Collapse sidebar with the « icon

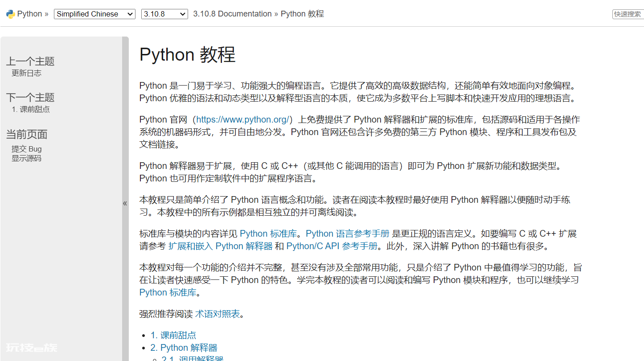pos(125,203)
